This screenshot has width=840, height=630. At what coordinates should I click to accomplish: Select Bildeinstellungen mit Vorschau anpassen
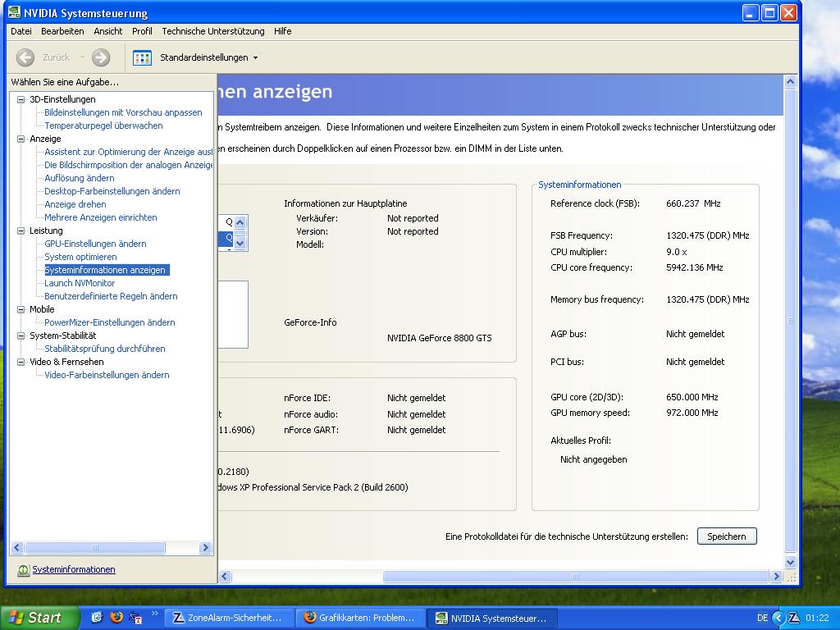[x=123, y=112]
